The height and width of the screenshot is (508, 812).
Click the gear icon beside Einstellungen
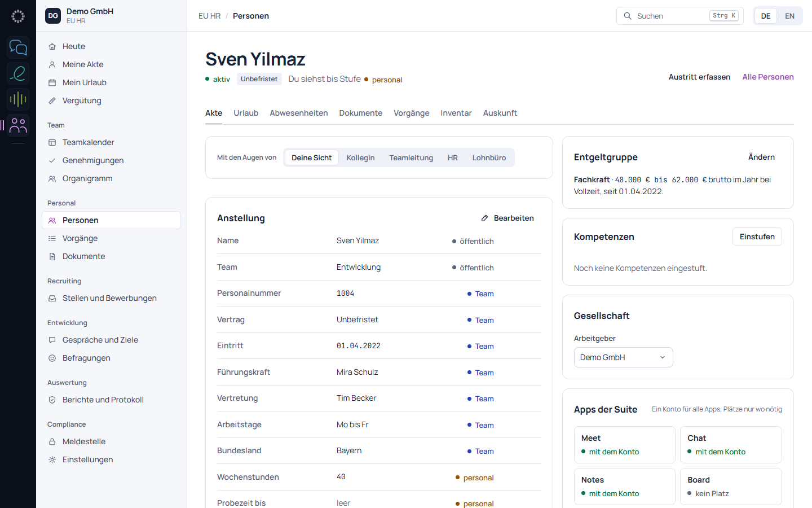(52, 460)
